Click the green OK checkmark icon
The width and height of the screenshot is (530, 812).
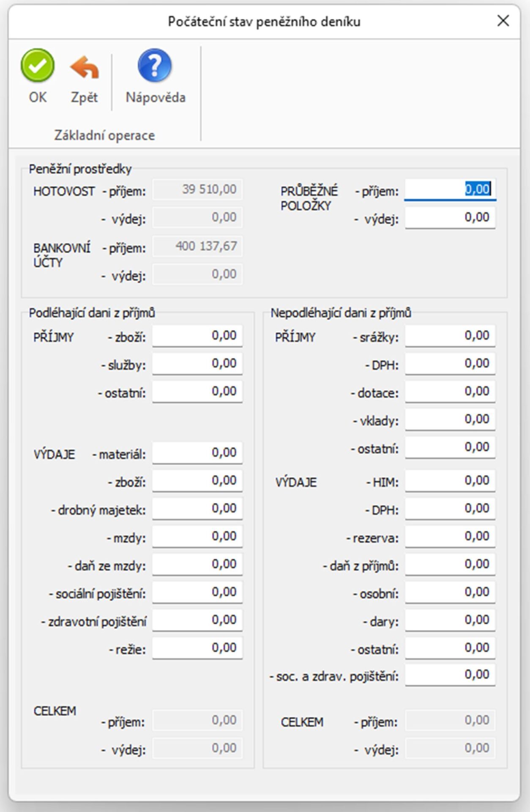[x=38, y=66]
